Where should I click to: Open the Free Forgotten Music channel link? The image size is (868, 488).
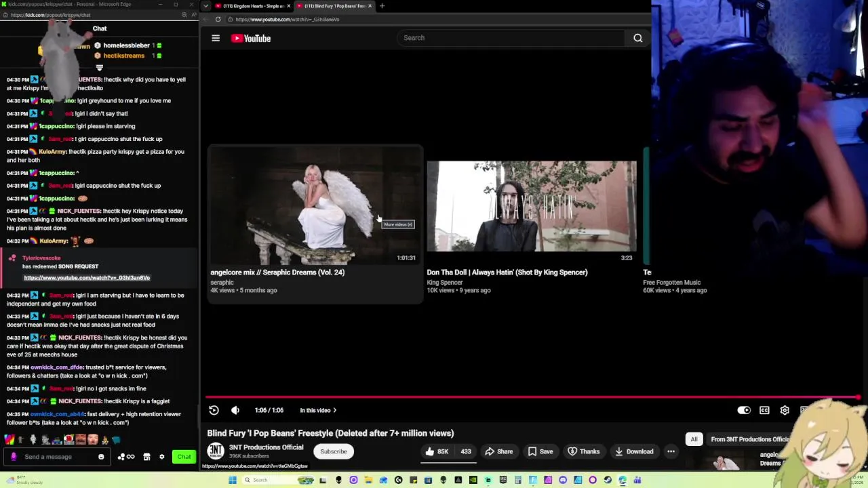(672, 283)
